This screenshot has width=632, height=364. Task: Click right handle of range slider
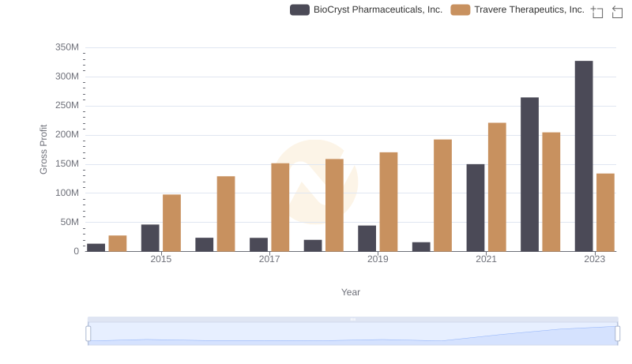click(617, 334)
